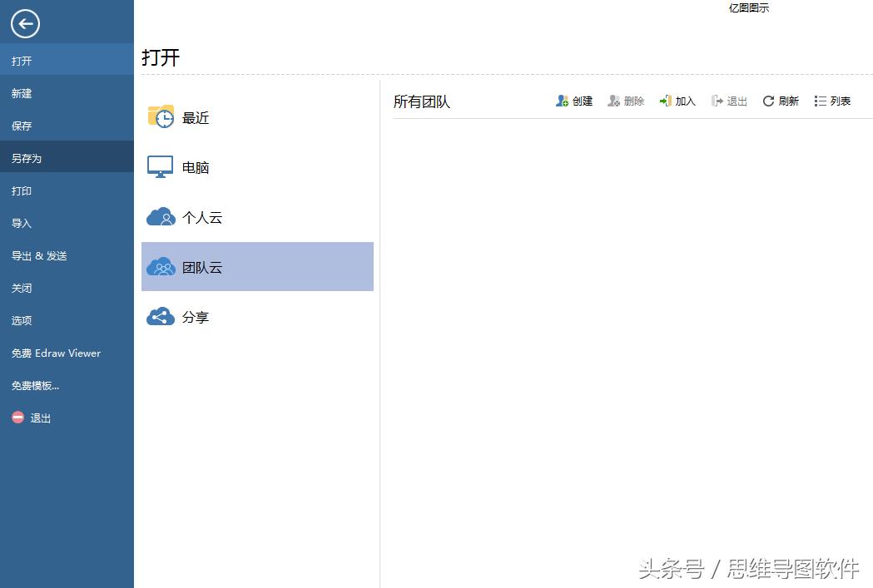
Task: Select 另存为 from the sidebar menu
Action: click(x=29, y=158)
